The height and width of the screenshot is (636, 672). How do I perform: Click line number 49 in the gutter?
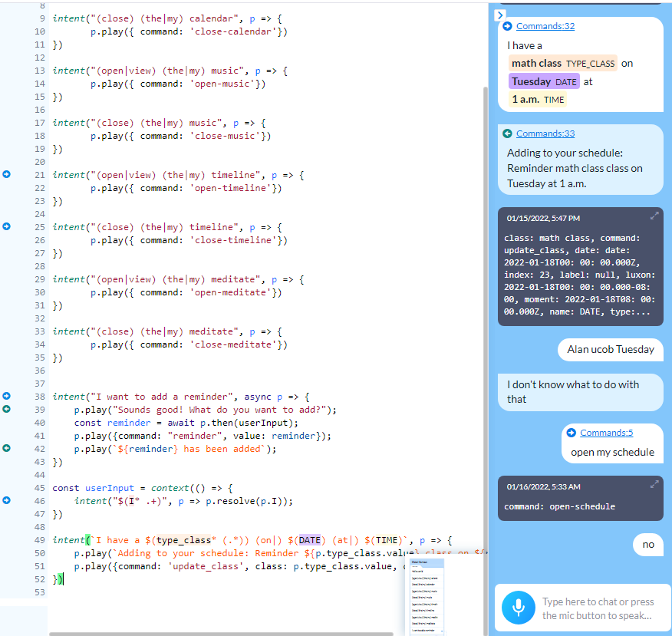(x=39, y=540)
